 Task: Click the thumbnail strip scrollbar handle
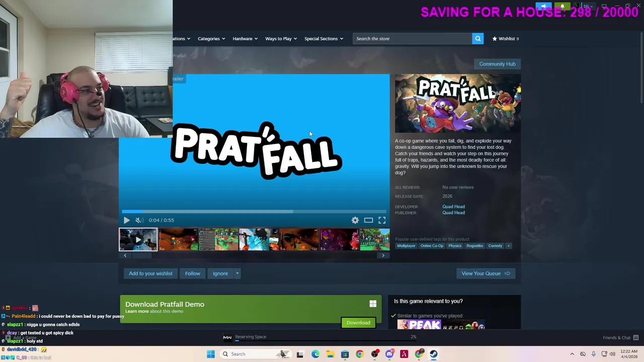[x=141, y=255]
